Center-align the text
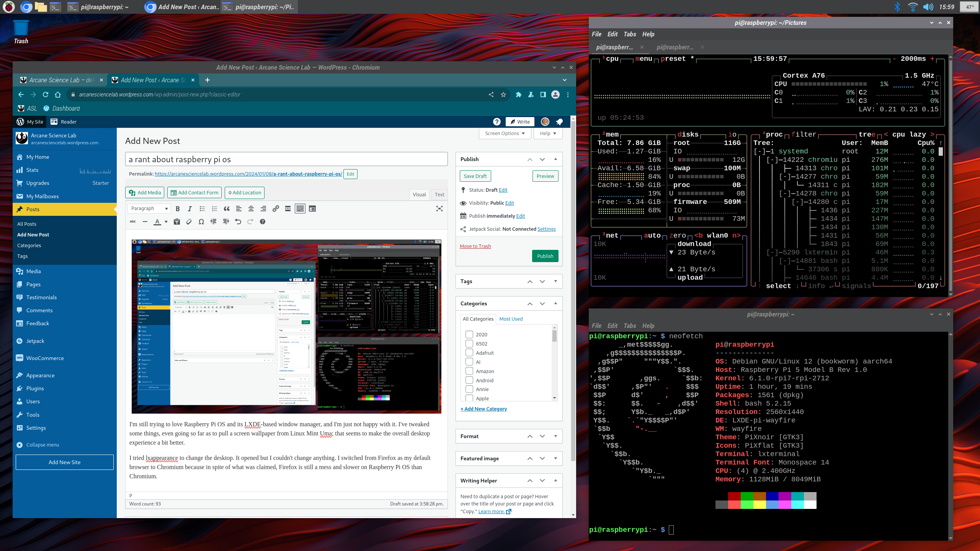The width and height of the screenshot is (980, 551). pos(251,209)
